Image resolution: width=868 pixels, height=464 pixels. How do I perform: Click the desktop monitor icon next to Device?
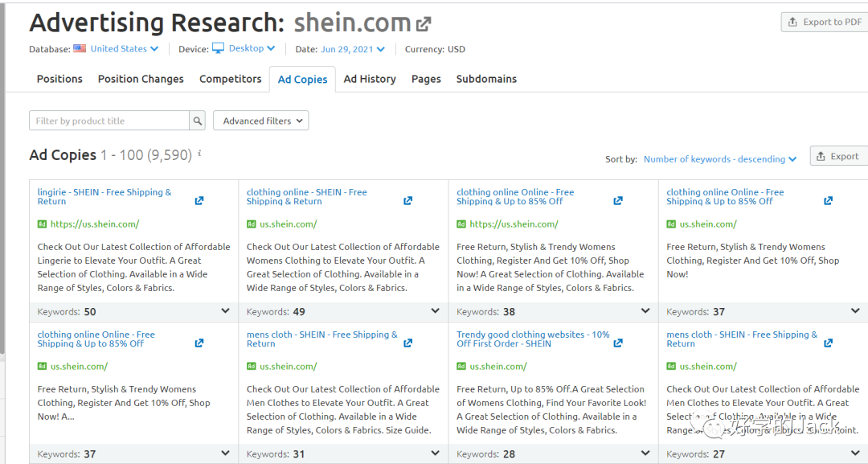coord(218,48)
